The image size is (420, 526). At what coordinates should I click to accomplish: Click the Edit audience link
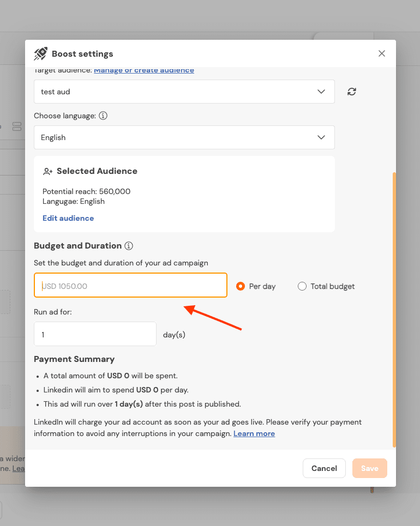tap(68, 218)
